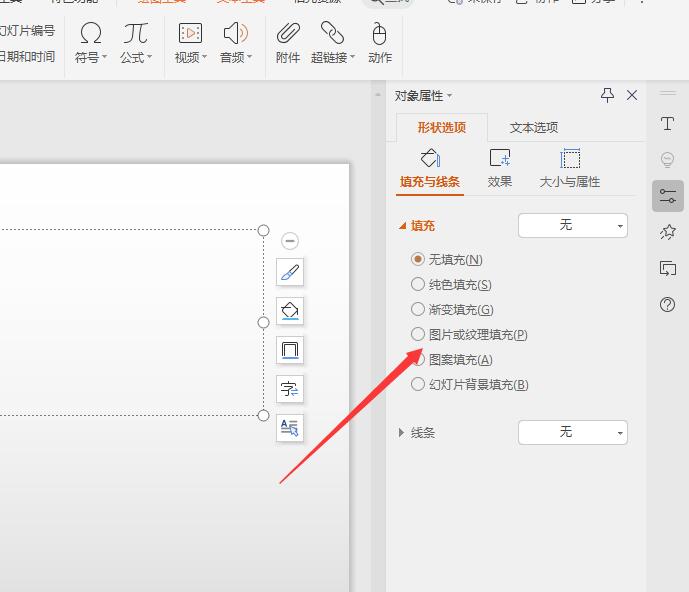Pin the 对象属性 panel
The image size is (689, 592).
point(607,95)
